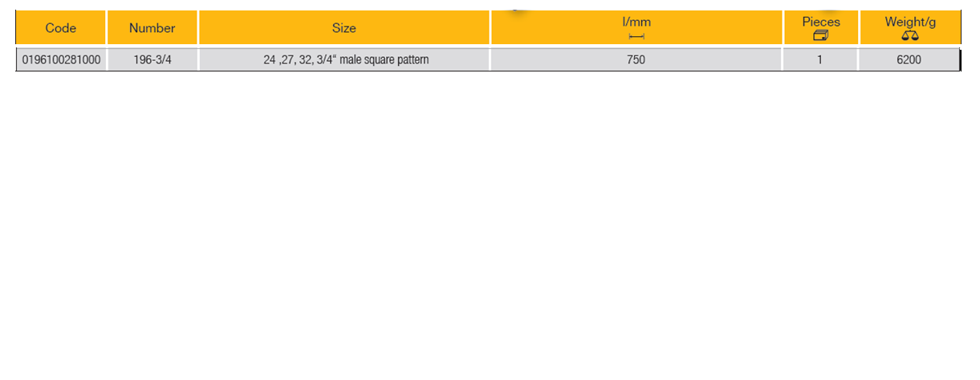Select the Code column header
Viewport: 980px width, 380px height.
pos(61,28)
